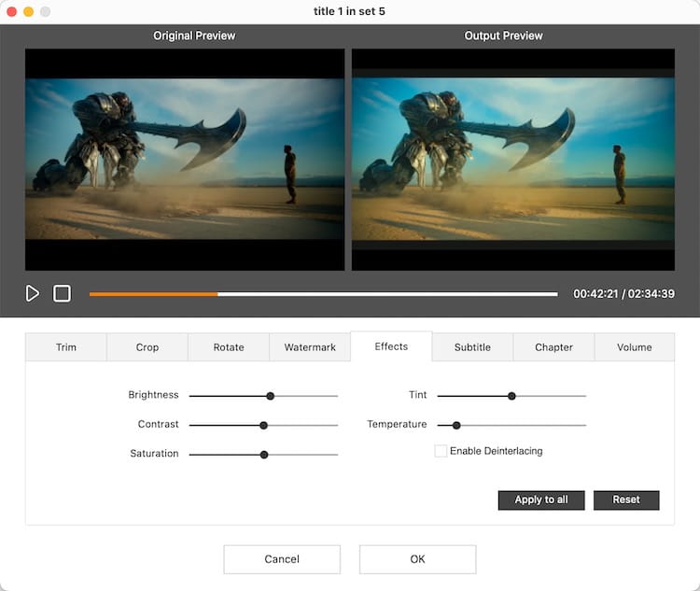The width and height of the screenshot is (700, 591).
Task: Go to the Subtitle tab
Action: pyautogui.click(x=472, y=347)
